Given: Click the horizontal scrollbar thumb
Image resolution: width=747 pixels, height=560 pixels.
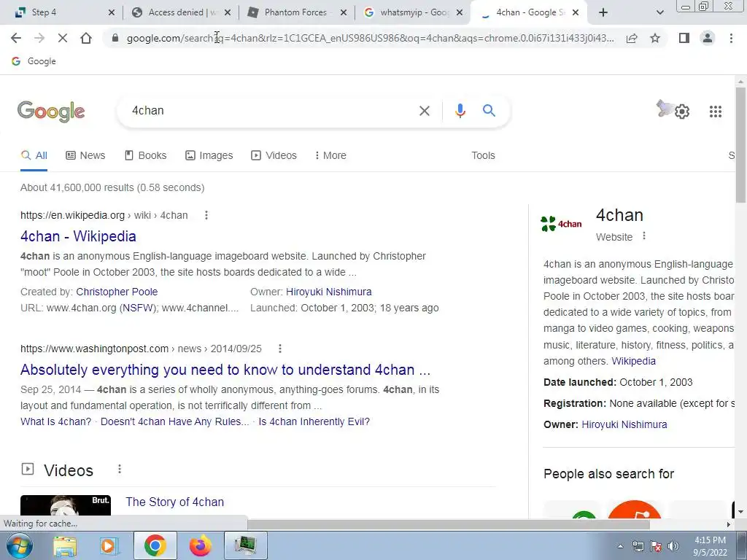Looking at the screenshot, I should (449, 524).
